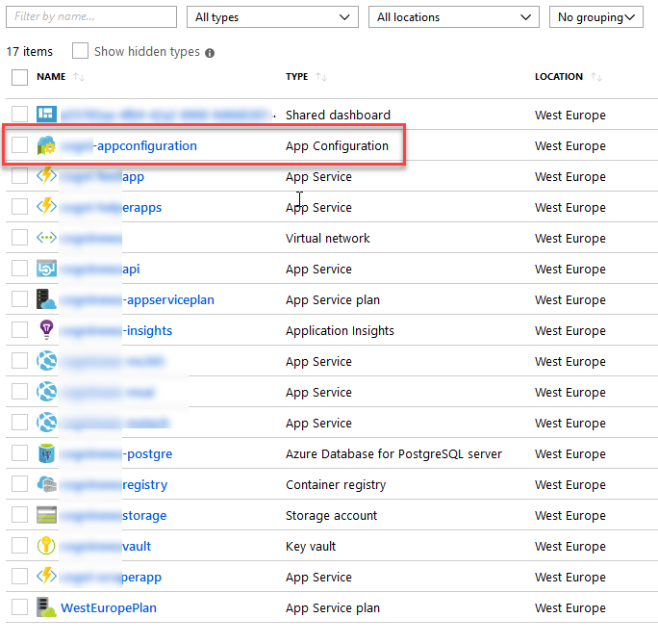Screen dimensions: 658x644
Task: Click the Key vault icon
Action: pos(46,547)
